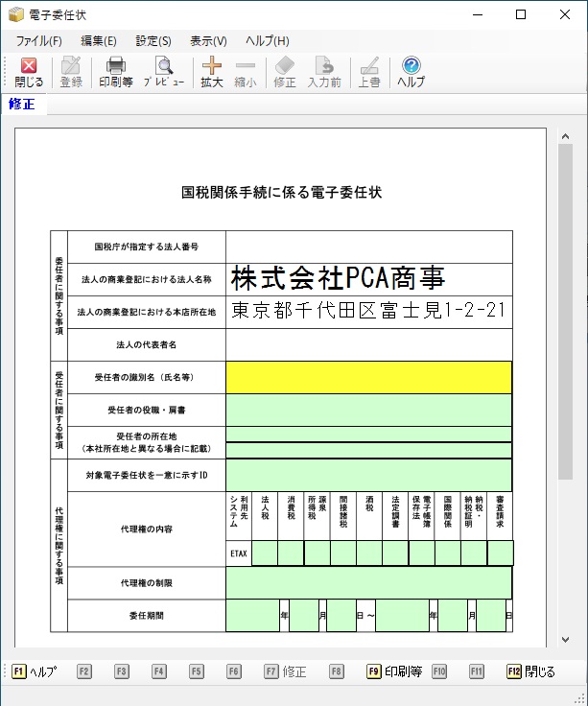
Task: Open the 表示(V) menu
Action: point(208,41)
